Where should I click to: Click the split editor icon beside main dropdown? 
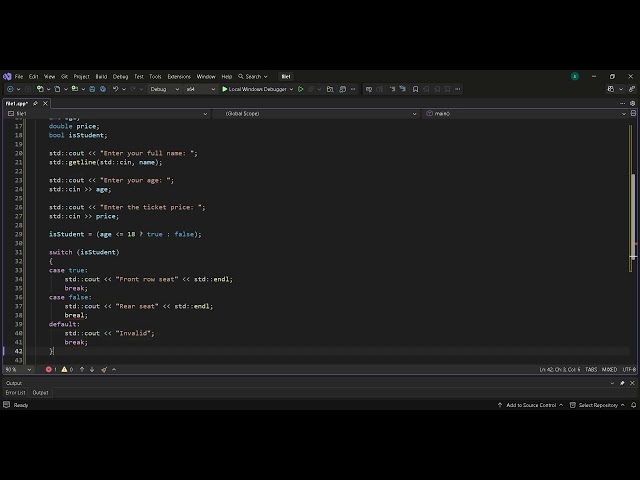[633, 113]
